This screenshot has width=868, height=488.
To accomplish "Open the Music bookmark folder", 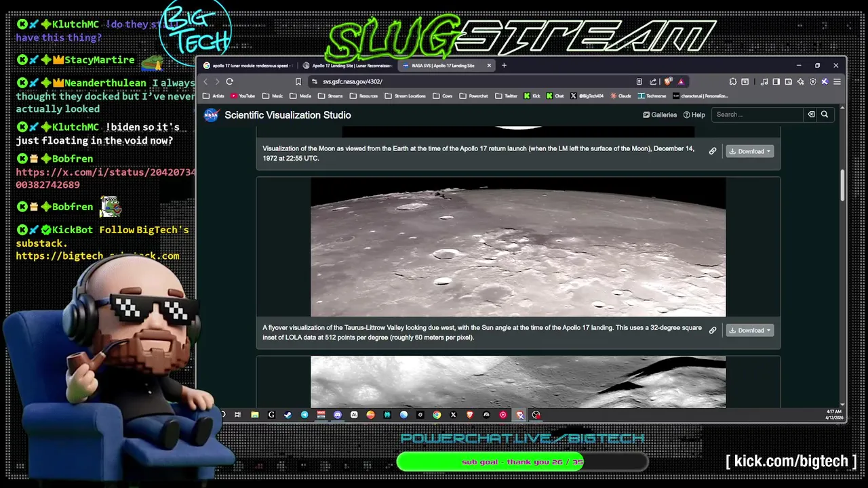I will coord(273,96).
